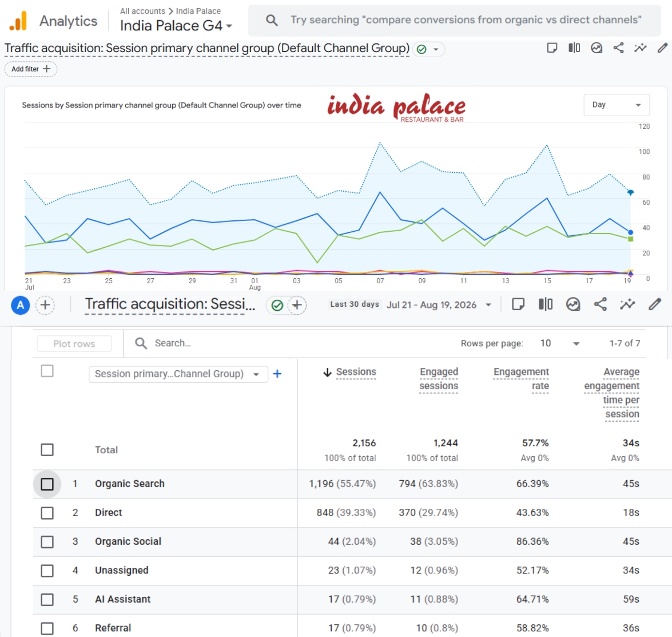Click the pencil edit icon in sticky toolbar
This screenshot has width=672, height=637.
[x=654, y=304]
